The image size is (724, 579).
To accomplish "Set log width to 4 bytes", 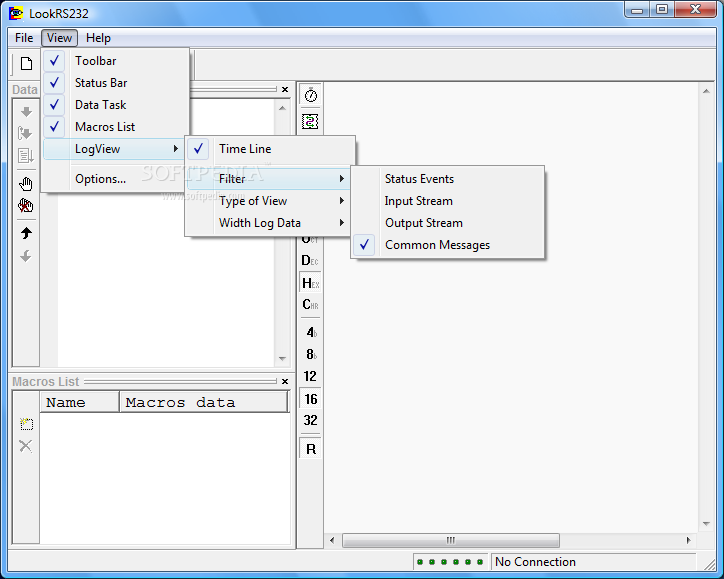I will pos(311,332).
